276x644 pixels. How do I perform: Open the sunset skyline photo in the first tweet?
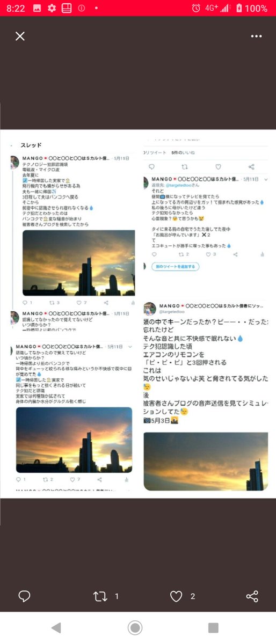(78, 263)
